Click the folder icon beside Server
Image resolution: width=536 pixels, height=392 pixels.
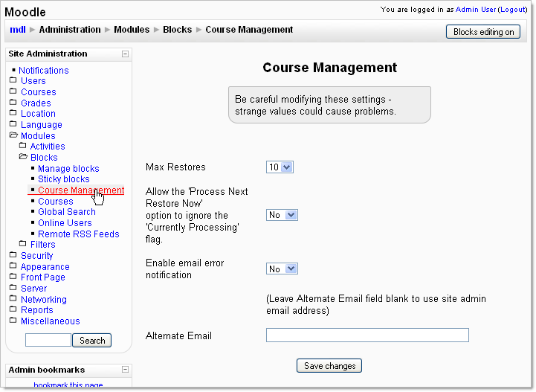click(x=13, y=287)
